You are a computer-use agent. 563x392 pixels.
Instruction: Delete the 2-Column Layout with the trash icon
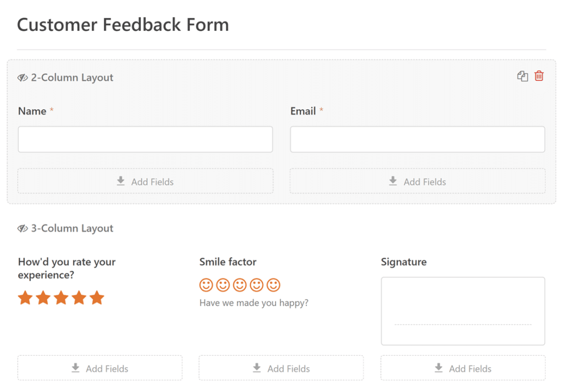point(539,76)
